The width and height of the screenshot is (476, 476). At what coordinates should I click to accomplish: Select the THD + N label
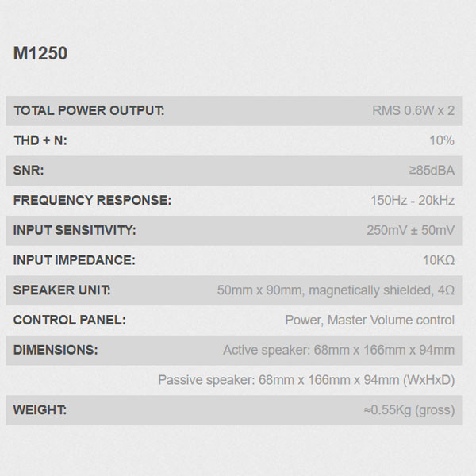(40, 140)
